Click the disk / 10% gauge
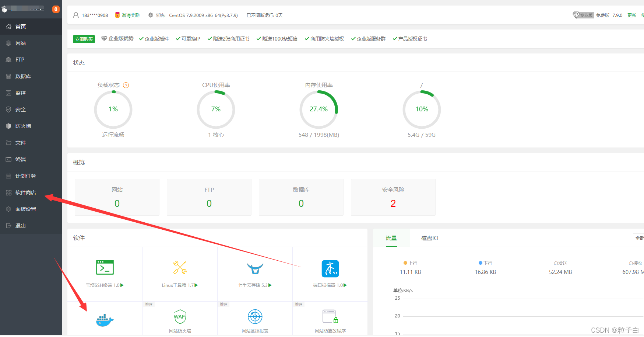The width and height of the screenshot is (644, 337). (422, 110)
